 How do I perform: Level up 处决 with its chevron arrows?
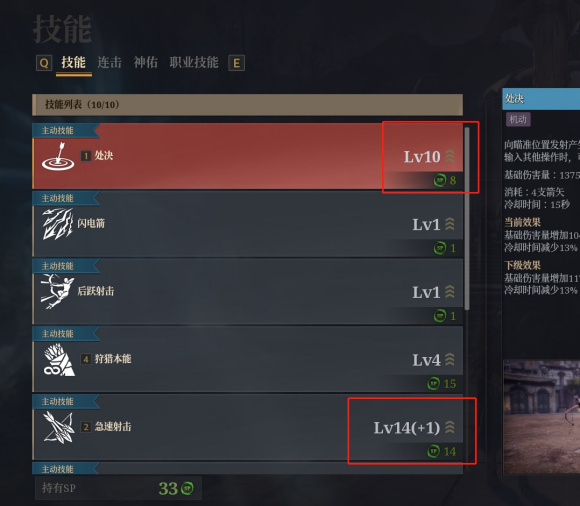[450, 156]
